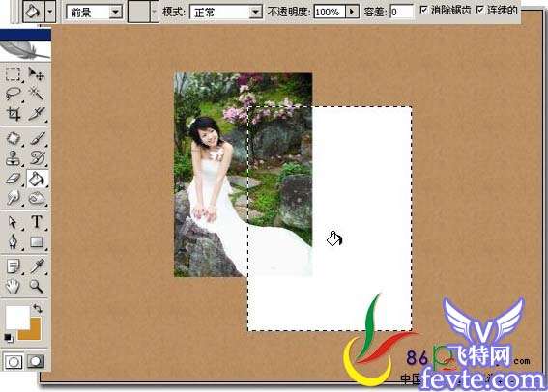Open the feather image atop the toolbox
This screenshot has width=548, height=392.
pos(25,50)
